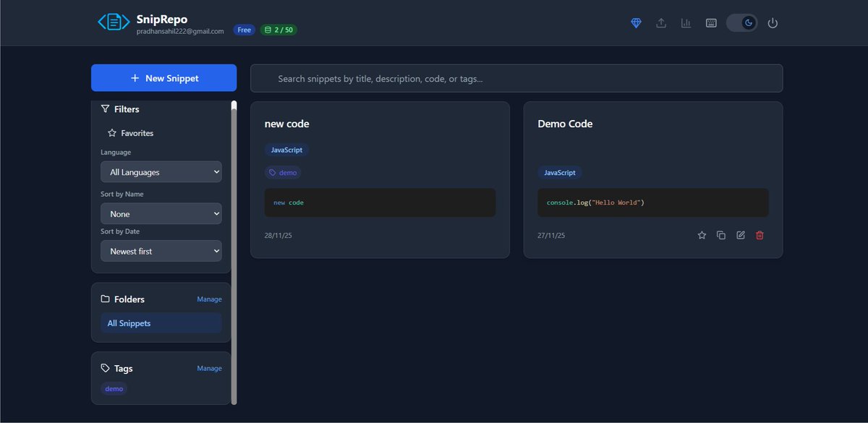Click the 27/11/25 date text
This screenshot has width=868, height=423.
551,236
